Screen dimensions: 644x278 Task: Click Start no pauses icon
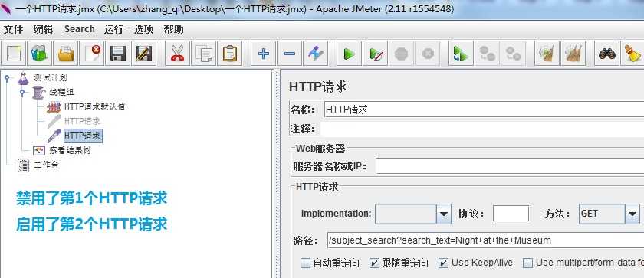pyautogui.click(x=376, y=54)
